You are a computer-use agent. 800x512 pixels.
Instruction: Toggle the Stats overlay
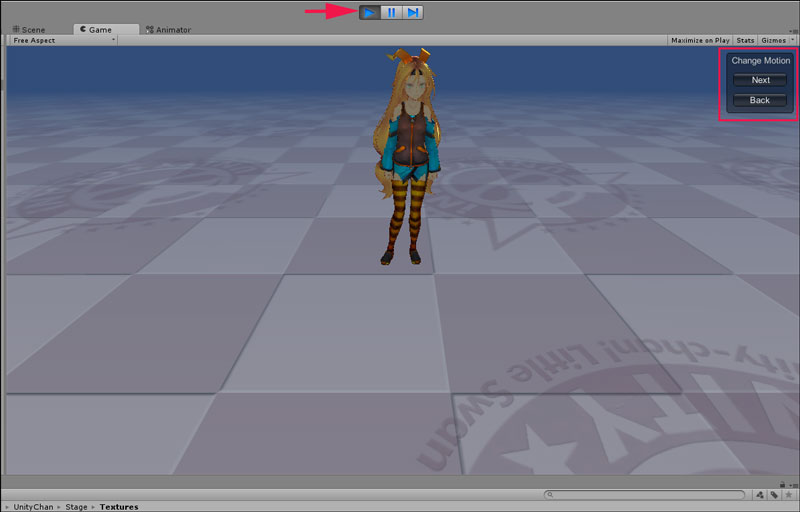point(745,40)
